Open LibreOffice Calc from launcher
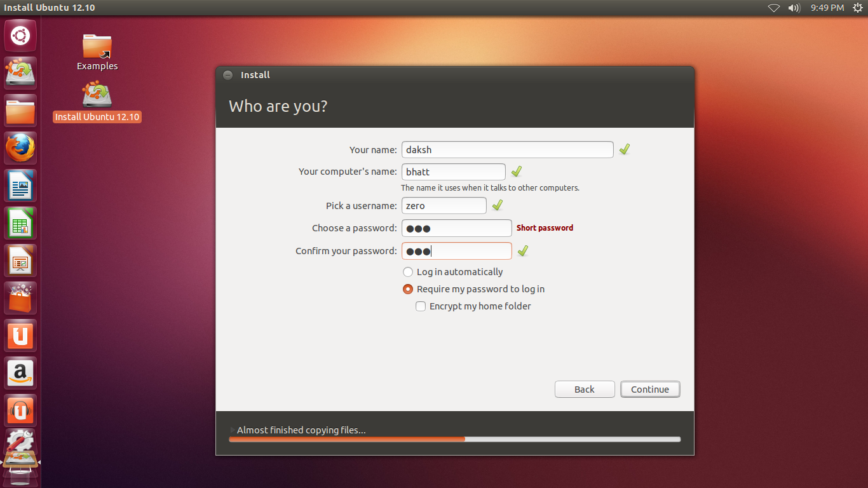Screen dimensions: 868x488 20,223
